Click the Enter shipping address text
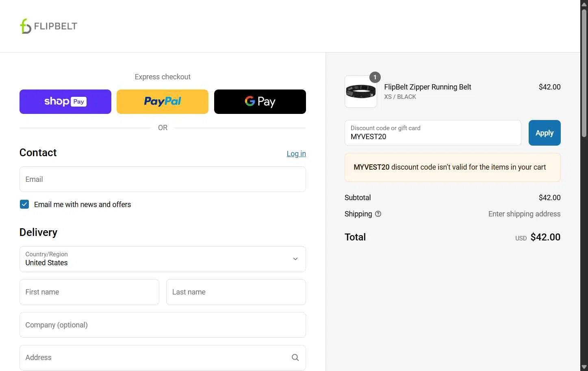 [x=524, y=214]
